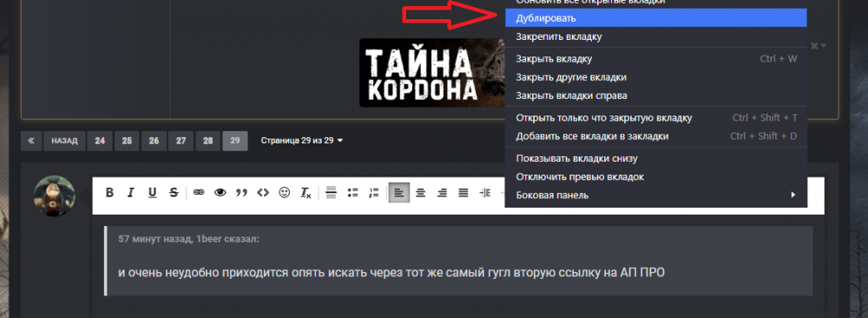This screenshot has height=318, width=868.
Task: Go to page 25
Action: coord(127,141)
